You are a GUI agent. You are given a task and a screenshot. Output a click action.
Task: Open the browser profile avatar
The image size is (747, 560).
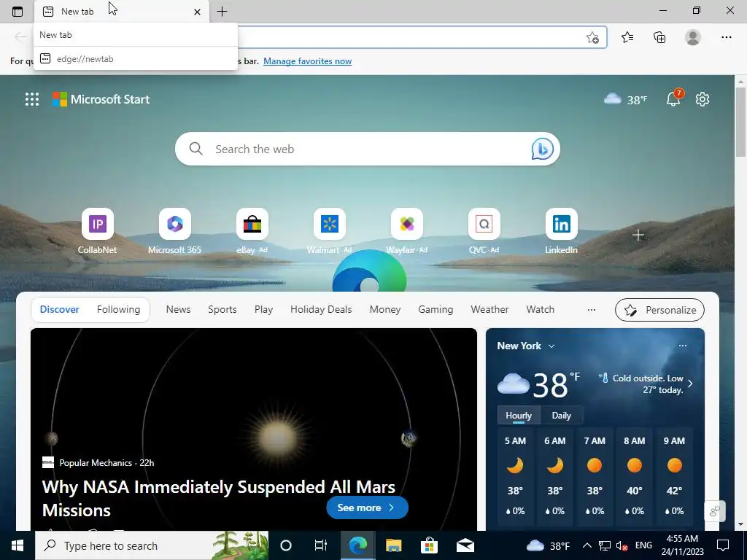tap(693, 37)
